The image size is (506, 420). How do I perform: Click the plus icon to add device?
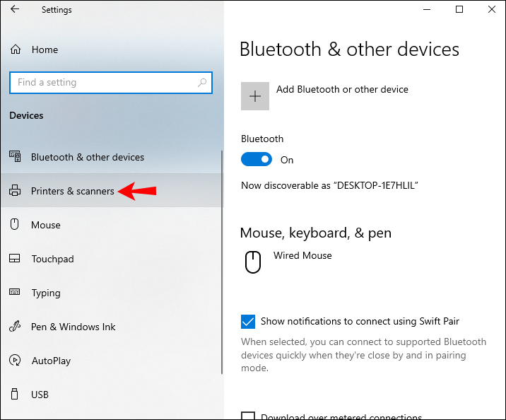(255, 96)
